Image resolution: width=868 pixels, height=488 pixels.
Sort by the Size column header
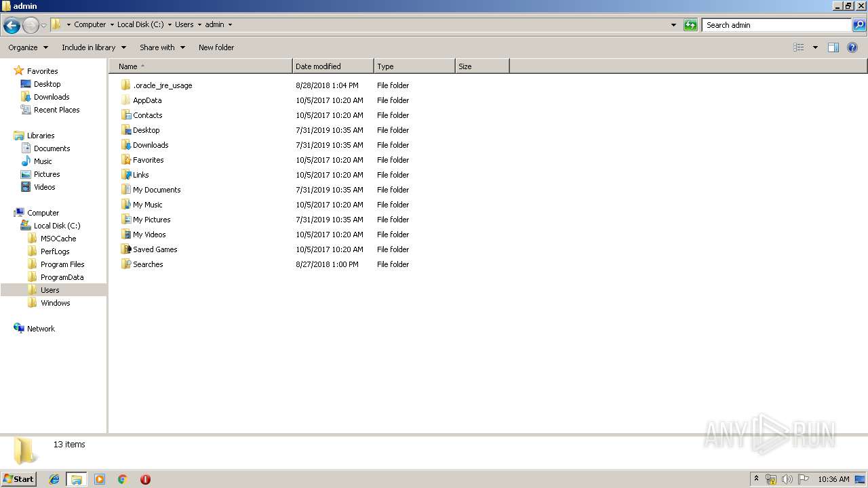tap(482, 66)
